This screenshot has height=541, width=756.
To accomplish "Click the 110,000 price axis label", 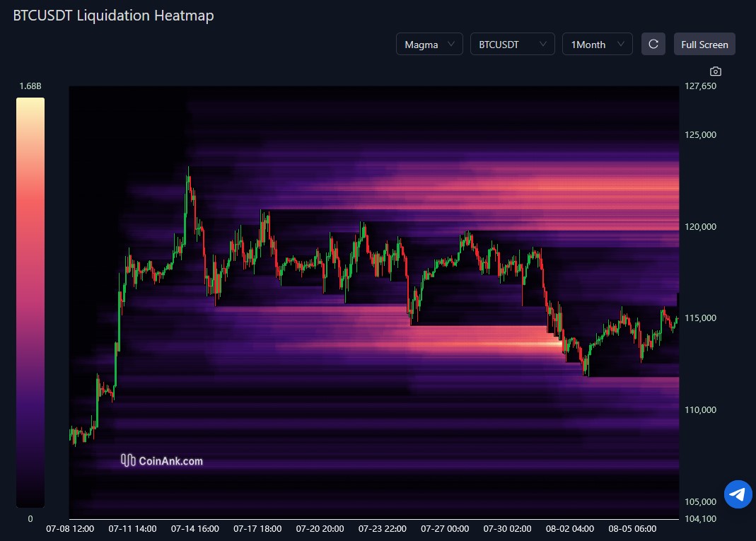I will [701, 410].
